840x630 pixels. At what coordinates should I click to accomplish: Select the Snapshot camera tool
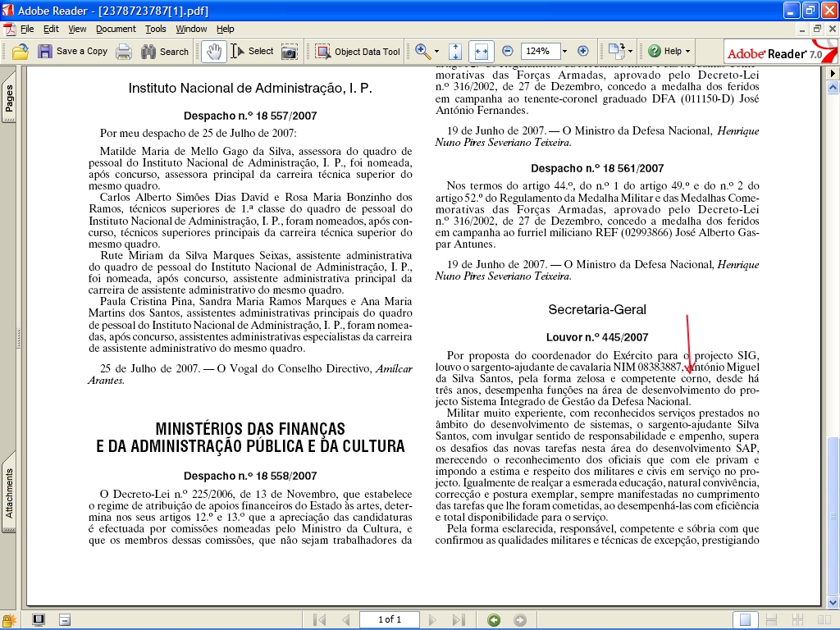pos(290,52)
